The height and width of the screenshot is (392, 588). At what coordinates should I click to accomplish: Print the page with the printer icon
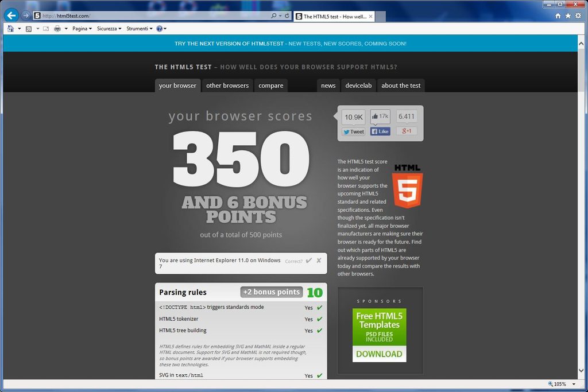[x=57, y=29]
